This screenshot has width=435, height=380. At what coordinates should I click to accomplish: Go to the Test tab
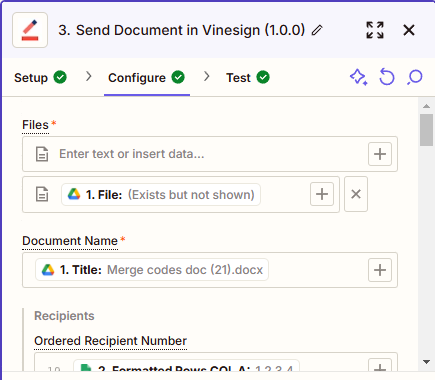248,78
